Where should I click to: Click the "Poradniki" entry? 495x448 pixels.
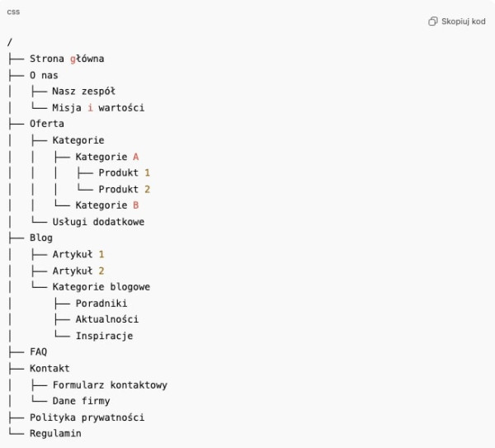101,304
